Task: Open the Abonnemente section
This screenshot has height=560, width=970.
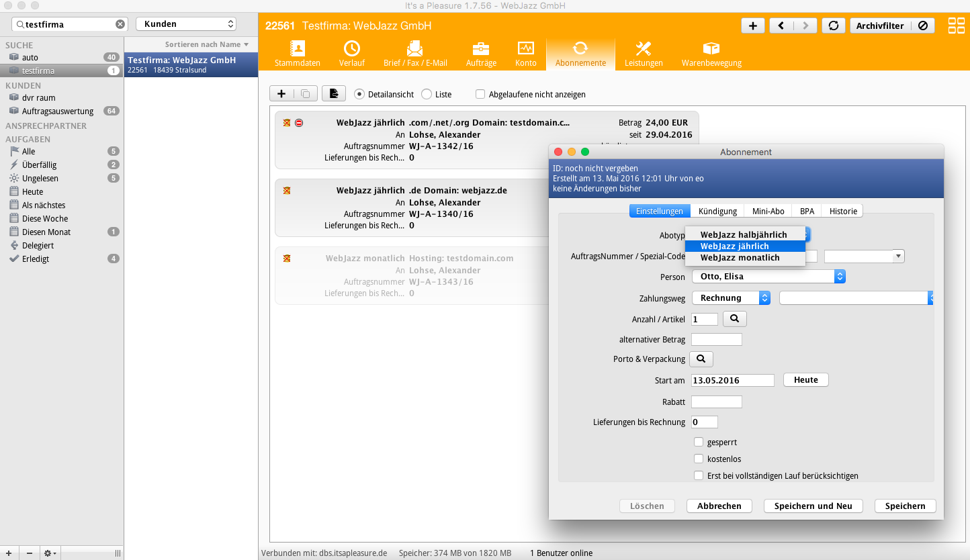Action: 580,54
